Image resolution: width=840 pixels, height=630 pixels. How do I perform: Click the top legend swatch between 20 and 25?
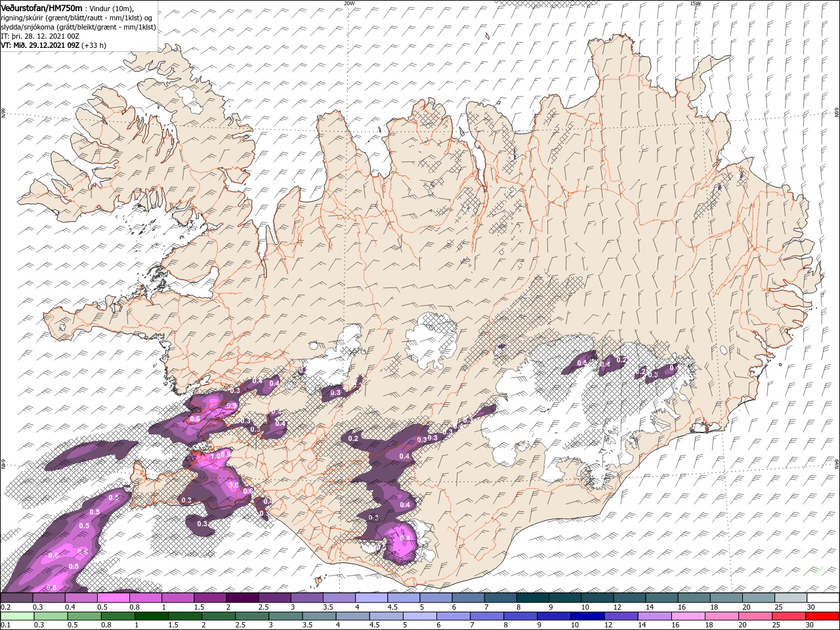point(758,598)
